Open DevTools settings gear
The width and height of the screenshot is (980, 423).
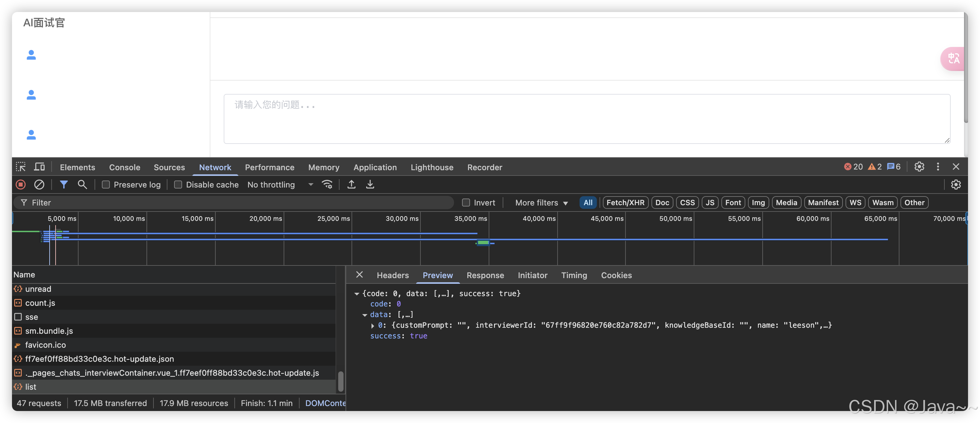919,167
